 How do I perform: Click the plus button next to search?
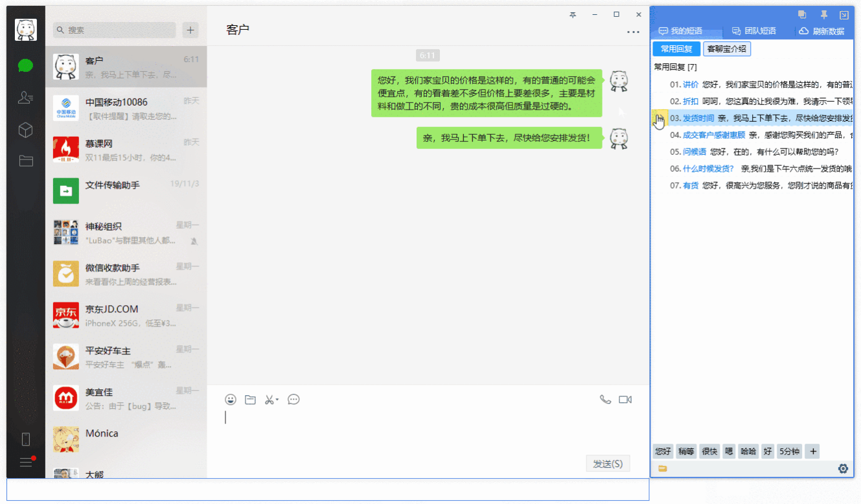190,30
